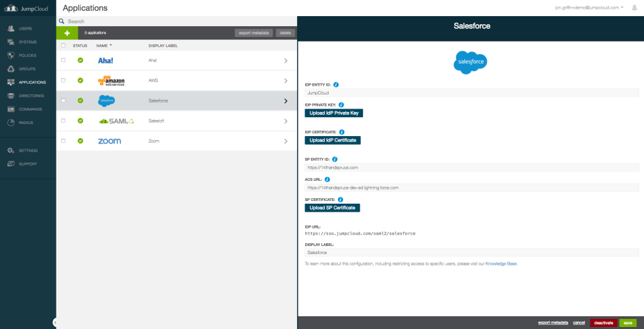This screenshot has width=644, height=329.
Task: Open the Directories stack icon
Action: coord(11,96)
